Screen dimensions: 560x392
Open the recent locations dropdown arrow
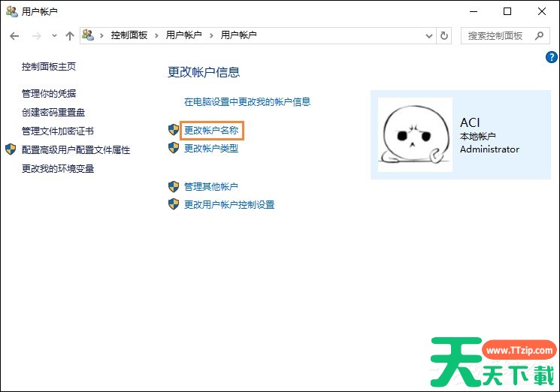click(x=54, y=35)
